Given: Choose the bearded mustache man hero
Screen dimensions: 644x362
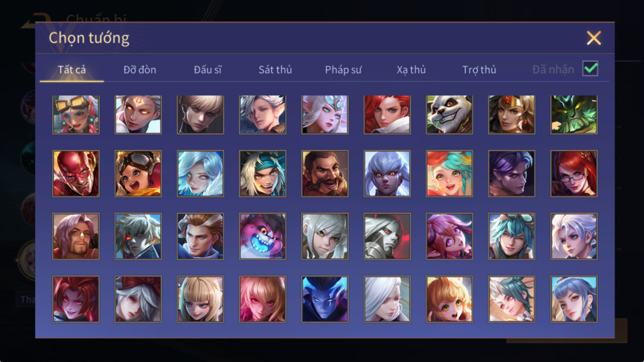Looking at the screenshot, I should pyautogui.click(x=325, y=174).
